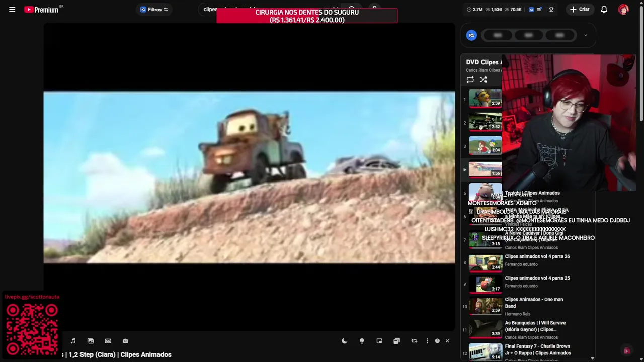The height and width of the screenshot is (362, 644).
Task: Open 'As Branquelas | I Will Survive' video
Action: (535, 326)
